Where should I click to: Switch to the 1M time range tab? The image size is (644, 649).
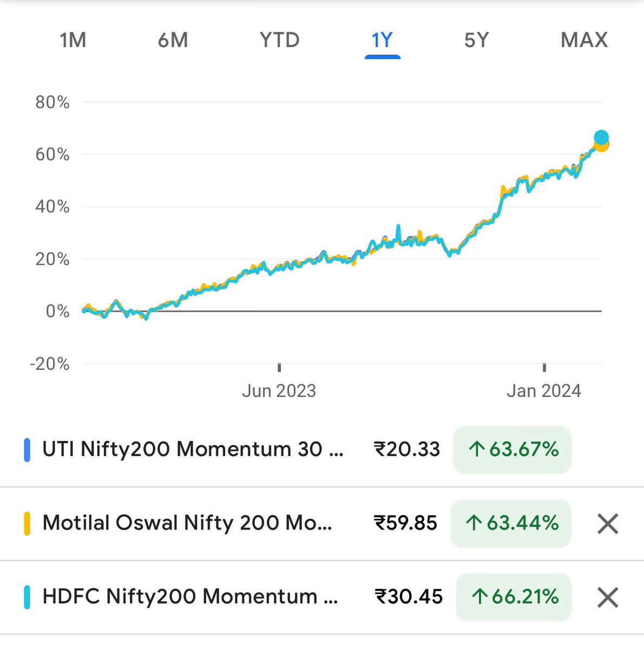pos(73,40)
